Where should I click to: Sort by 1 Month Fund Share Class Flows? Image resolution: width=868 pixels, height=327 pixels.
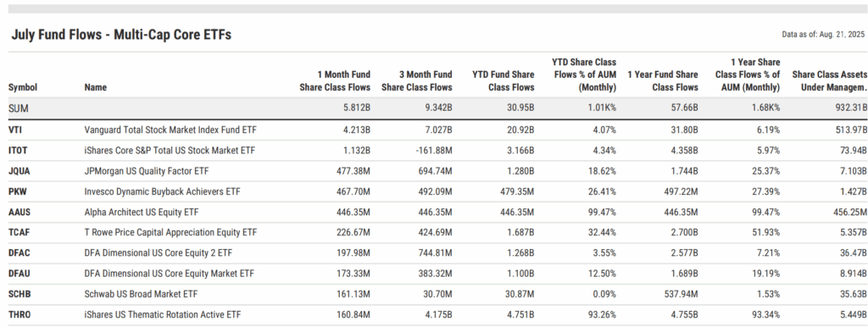(x=335, y=80)
